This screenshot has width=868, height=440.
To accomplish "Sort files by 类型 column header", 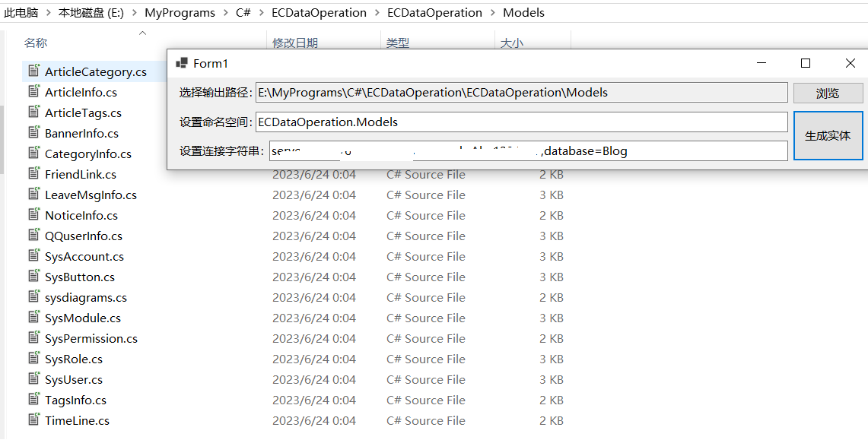I will click(397, 43).
